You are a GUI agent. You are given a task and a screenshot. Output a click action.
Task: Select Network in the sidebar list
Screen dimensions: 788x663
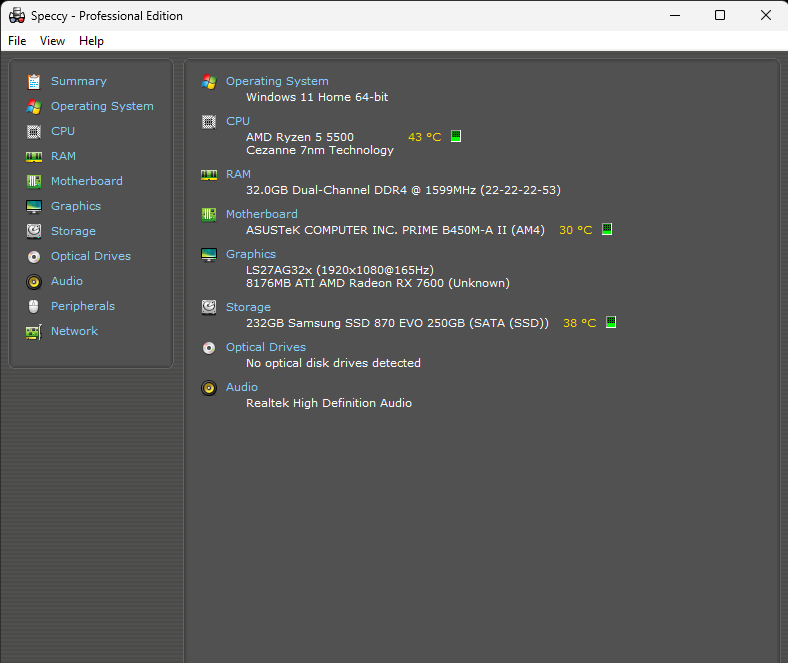click(x=74, y=331)
